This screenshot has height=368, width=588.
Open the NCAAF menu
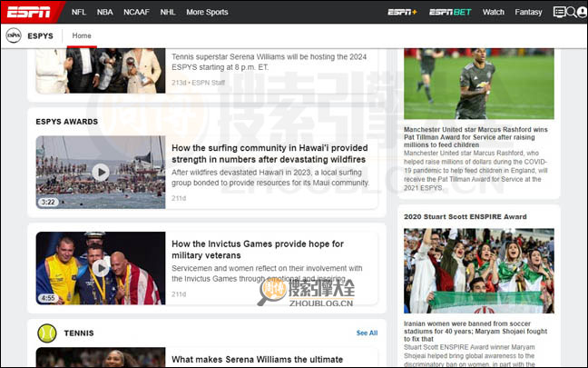(x=136, y=12)
